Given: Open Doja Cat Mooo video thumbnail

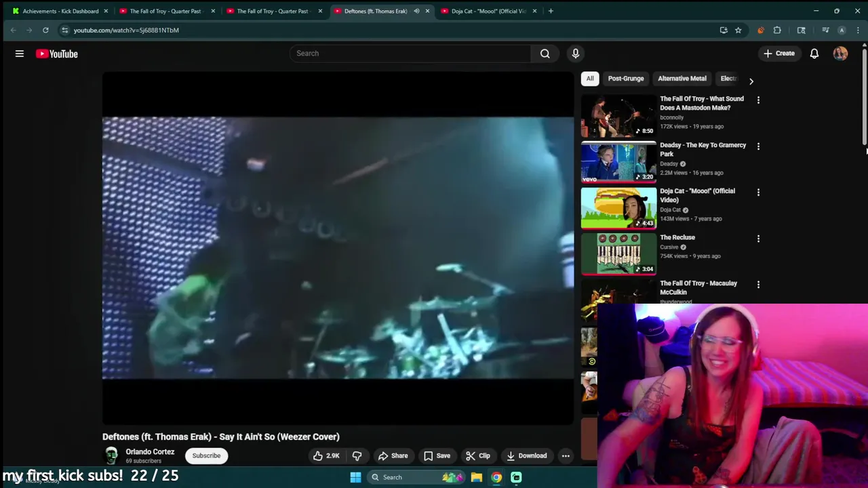Looking at the screenshot, I should tap(618, 207).
